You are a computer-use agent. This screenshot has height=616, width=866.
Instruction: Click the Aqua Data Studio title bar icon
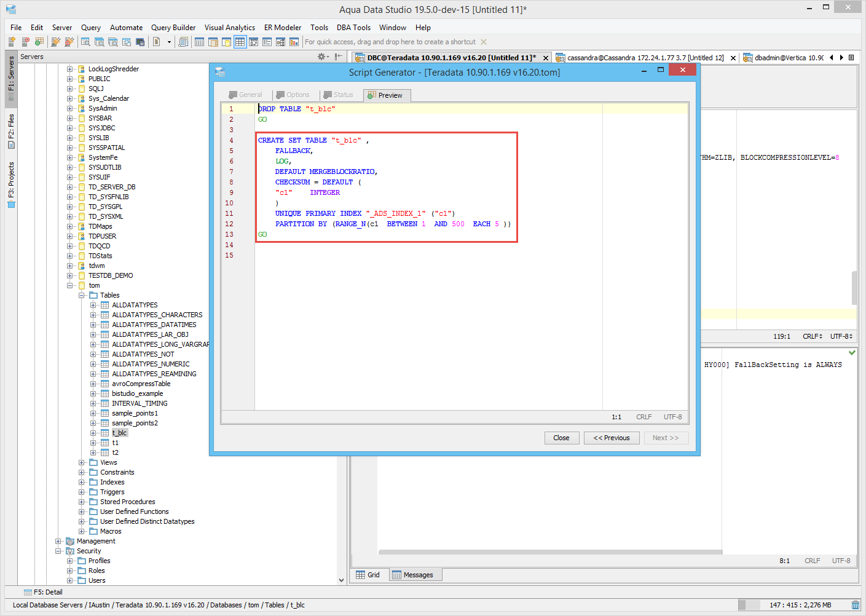(10, 9)
